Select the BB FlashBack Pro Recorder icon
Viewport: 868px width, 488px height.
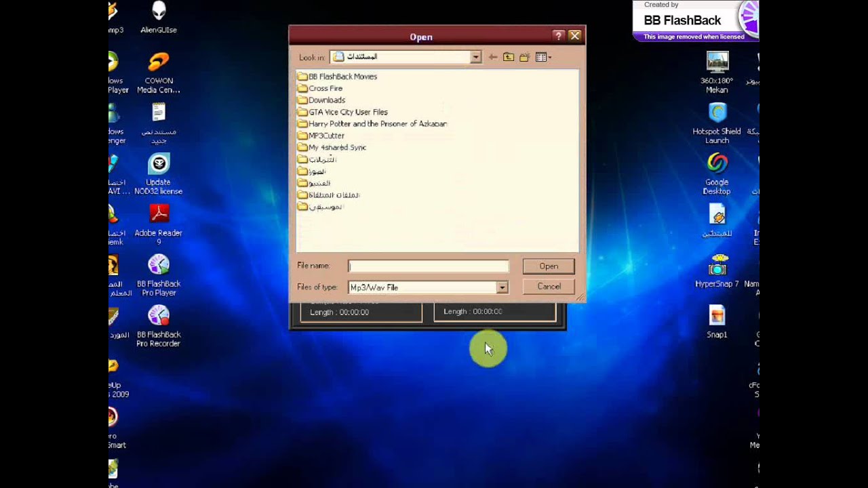[159, 327]
